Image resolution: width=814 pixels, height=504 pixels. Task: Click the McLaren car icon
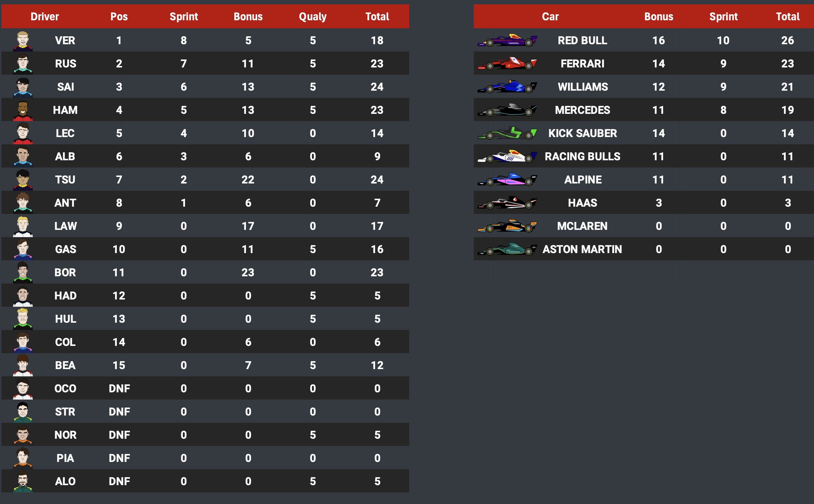(507, 226)
